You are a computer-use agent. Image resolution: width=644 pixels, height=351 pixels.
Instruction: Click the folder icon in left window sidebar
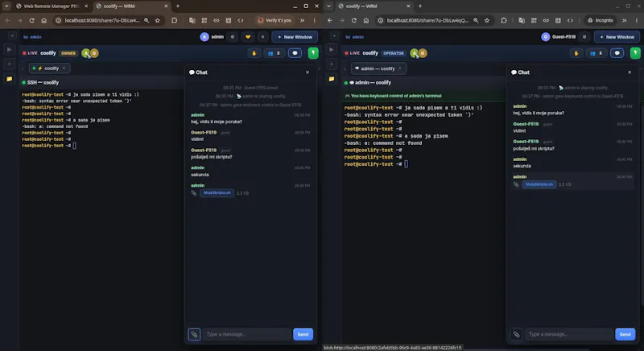[x=9, y=79]
